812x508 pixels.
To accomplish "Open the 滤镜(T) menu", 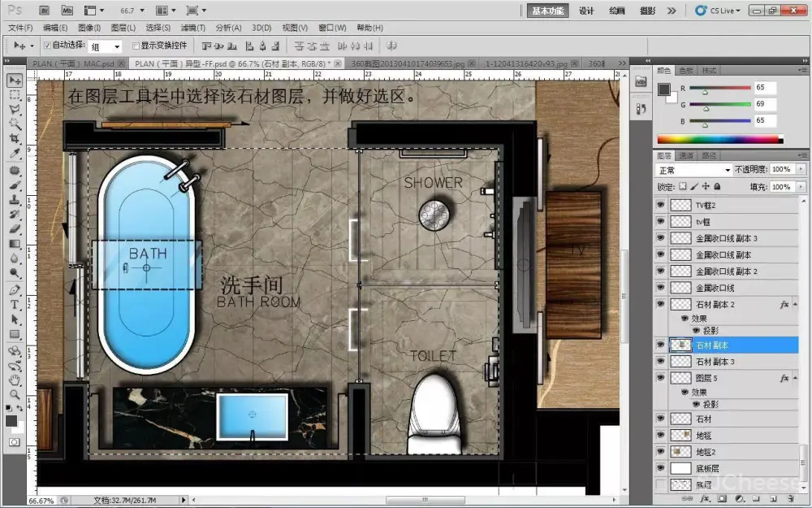I will tap(195, 28).
